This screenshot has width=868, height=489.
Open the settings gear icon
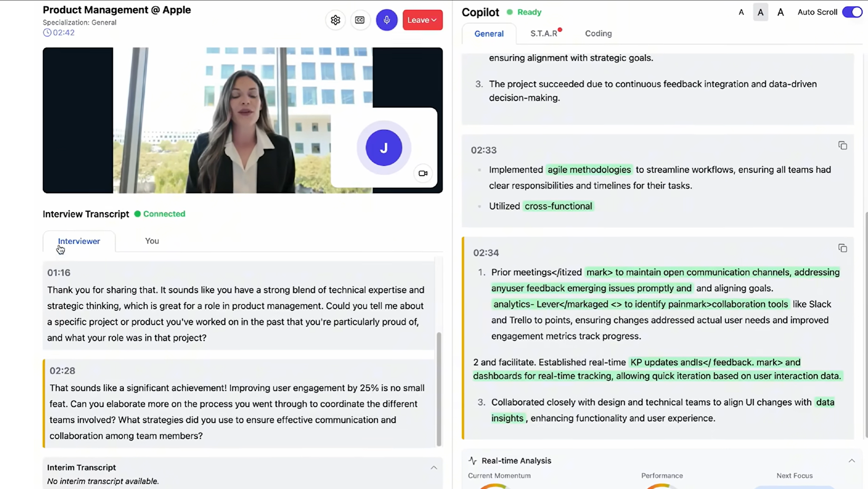click(335, 20)
